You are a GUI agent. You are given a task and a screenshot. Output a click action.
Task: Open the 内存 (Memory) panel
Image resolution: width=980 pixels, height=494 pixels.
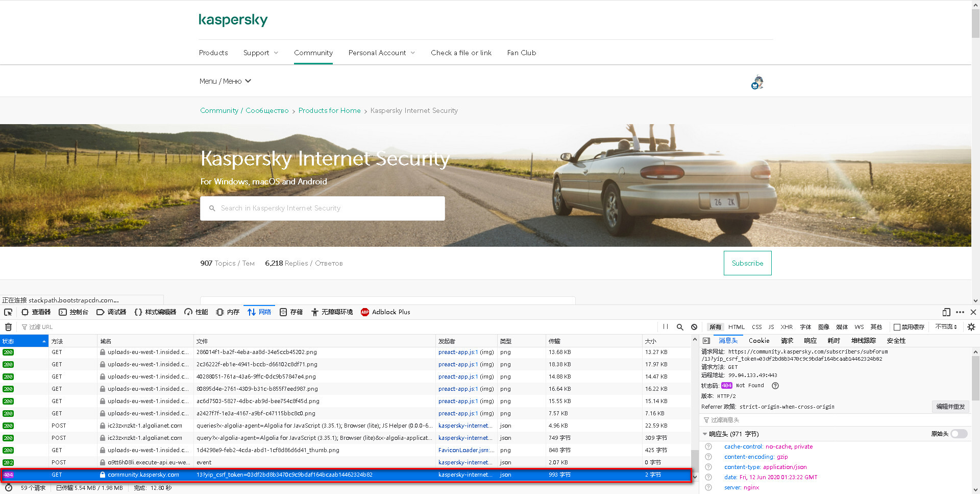coord(228,312)
